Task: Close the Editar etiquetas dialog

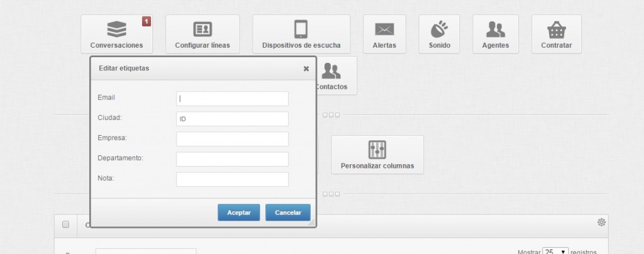Action: pos(306,69)
